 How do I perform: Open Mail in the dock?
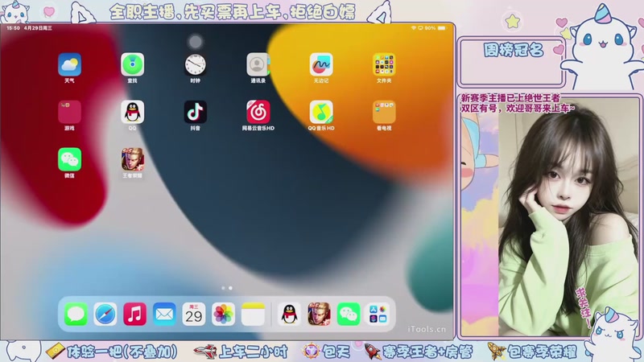(x=164, y=315)
